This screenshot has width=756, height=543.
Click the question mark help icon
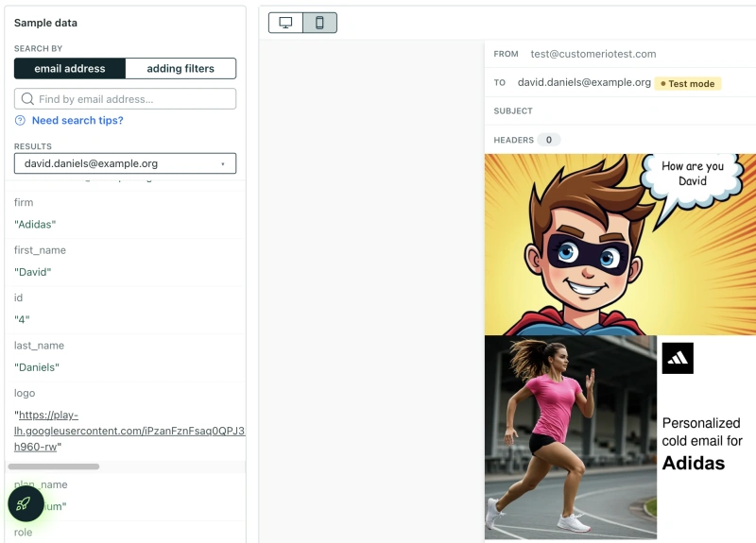tap(20, 121)
